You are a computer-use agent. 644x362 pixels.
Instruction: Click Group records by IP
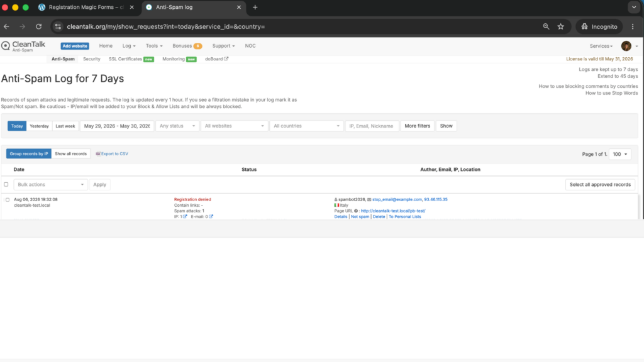click(x=29, y=154)
